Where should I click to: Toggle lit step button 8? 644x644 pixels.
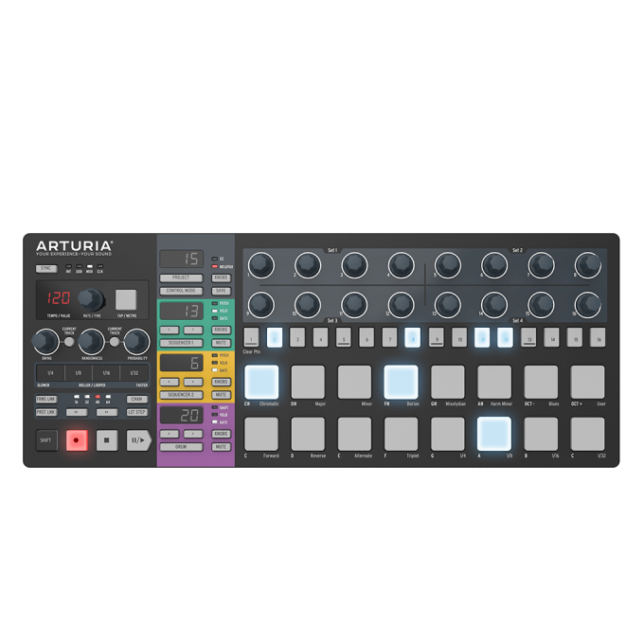412,337
